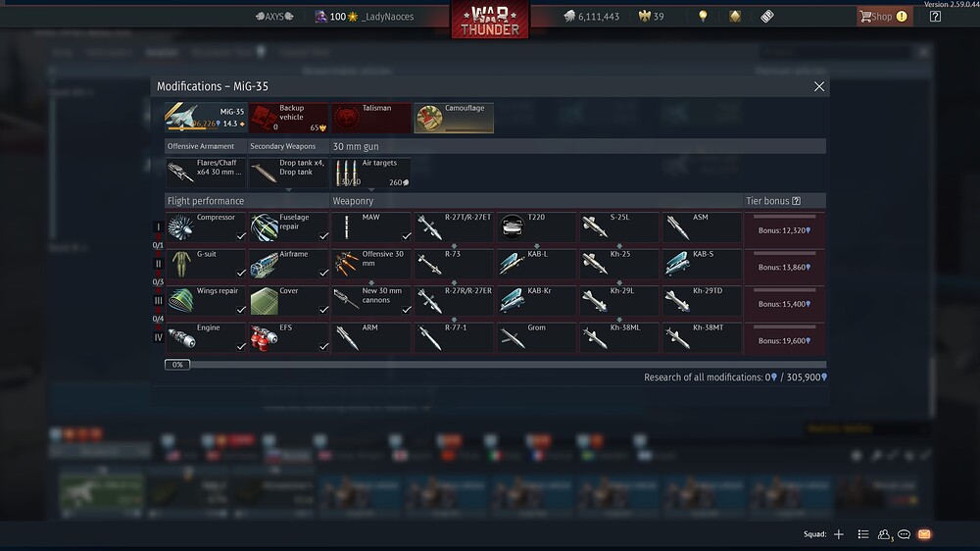Toggle the New 30 mm cannons checkbox

pos(407,310)
